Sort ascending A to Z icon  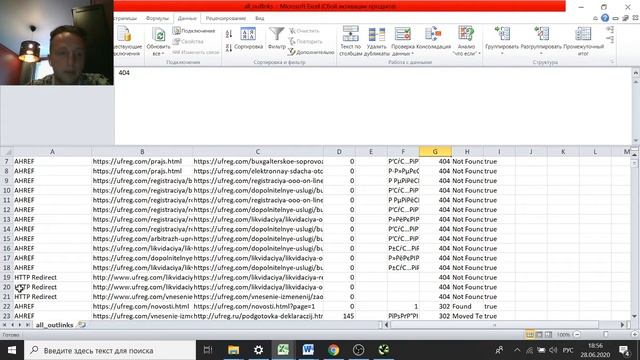229,34
